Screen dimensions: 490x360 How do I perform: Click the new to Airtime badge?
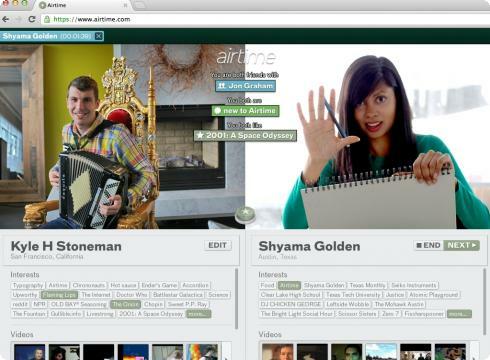[245, 111]
